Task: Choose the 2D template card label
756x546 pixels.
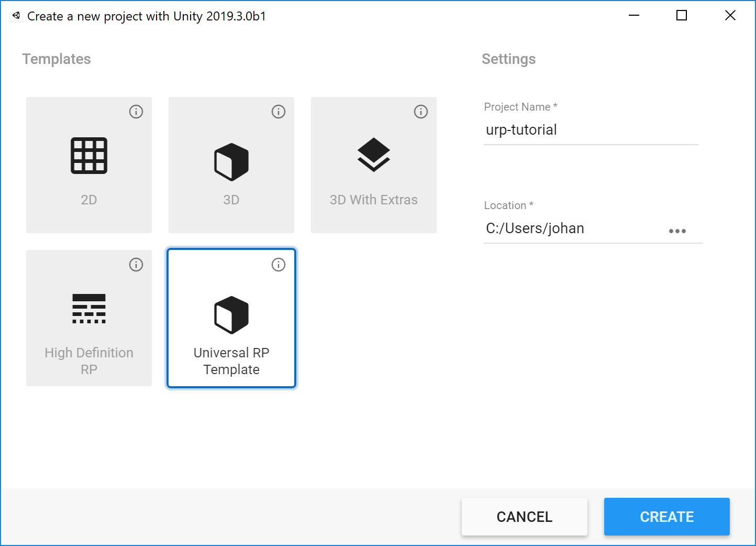Action: (89, 200)
